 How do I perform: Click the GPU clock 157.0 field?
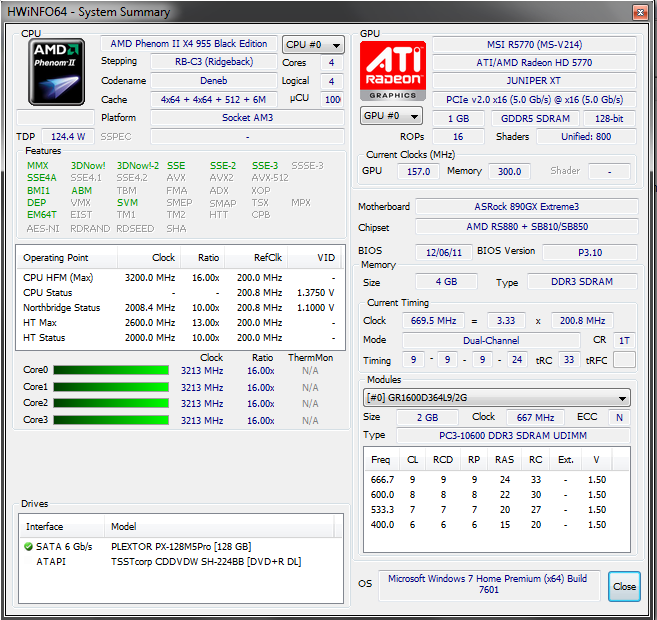(418, 171)
